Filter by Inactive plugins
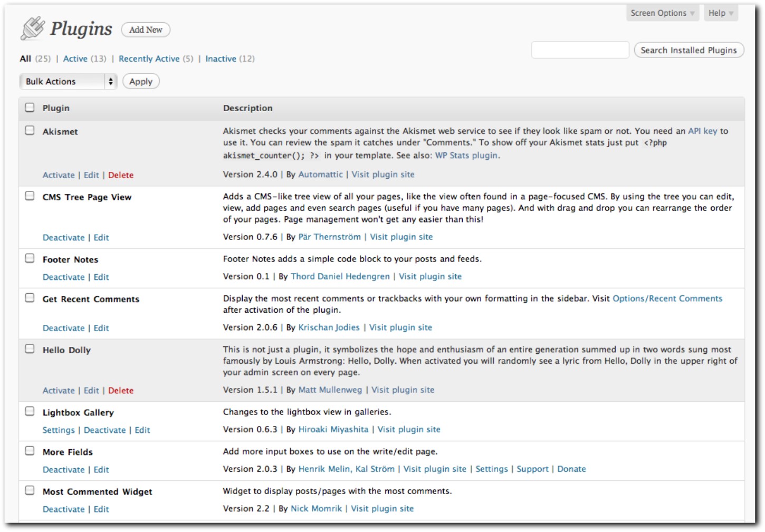This screenshot has width=765, height=532. click(x=221, y=59)
